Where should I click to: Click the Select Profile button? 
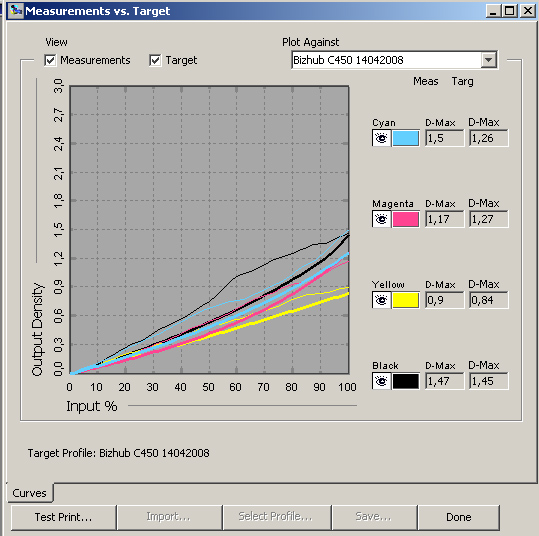point(276,517)
